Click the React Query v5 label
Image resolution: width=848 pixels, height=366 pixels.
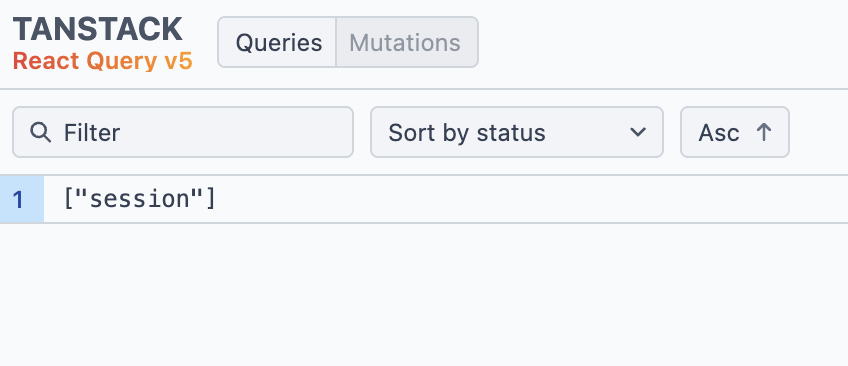pyautogui.click(x=103, y=61)
